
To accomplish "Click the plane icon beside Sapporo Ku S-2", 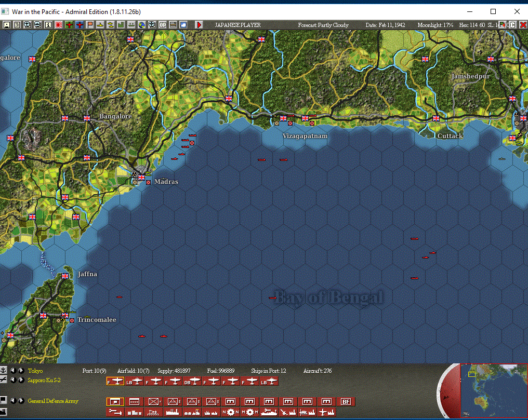I will [3, 380].
